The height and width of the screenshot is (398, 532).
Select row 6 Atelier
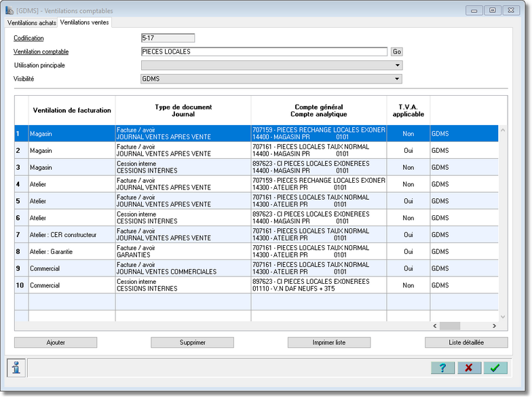click(256, 217)
